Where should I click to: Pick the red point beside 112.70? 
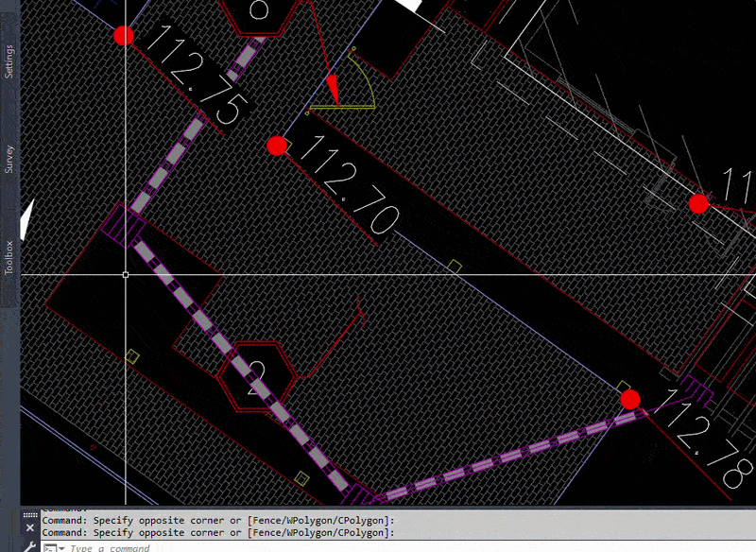pos(277,146)
